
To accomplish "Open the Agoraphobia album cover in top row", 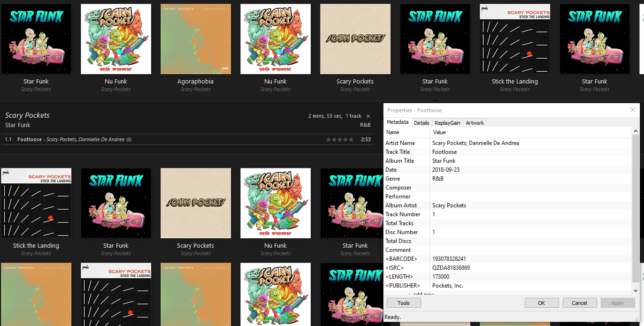I will click(196, 39).
